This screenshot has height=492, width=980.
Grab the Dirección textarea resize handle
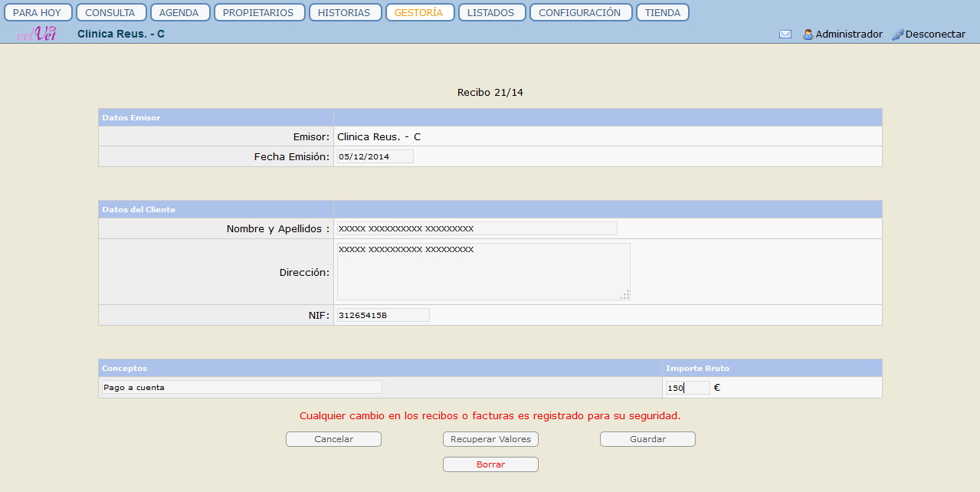[x=626, y=295]
